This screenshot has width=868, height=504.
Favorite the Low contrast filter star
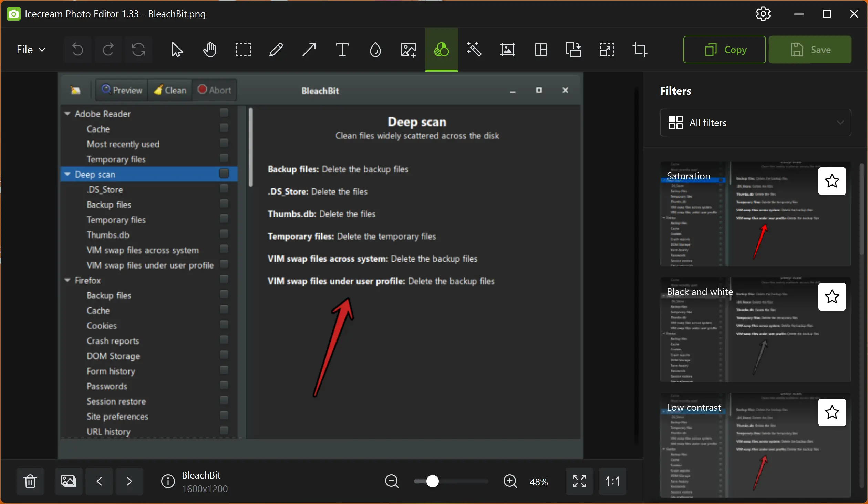tap(832, 412)
